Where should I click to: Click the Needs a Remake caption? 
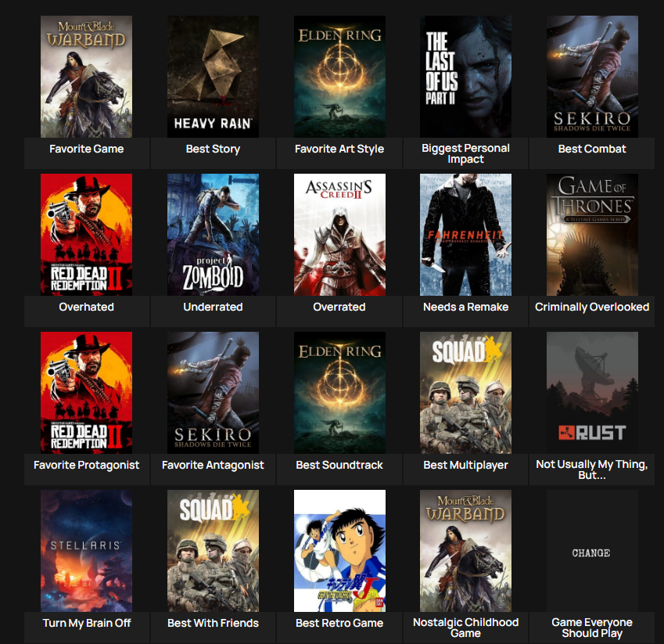[x=465, y=307]
